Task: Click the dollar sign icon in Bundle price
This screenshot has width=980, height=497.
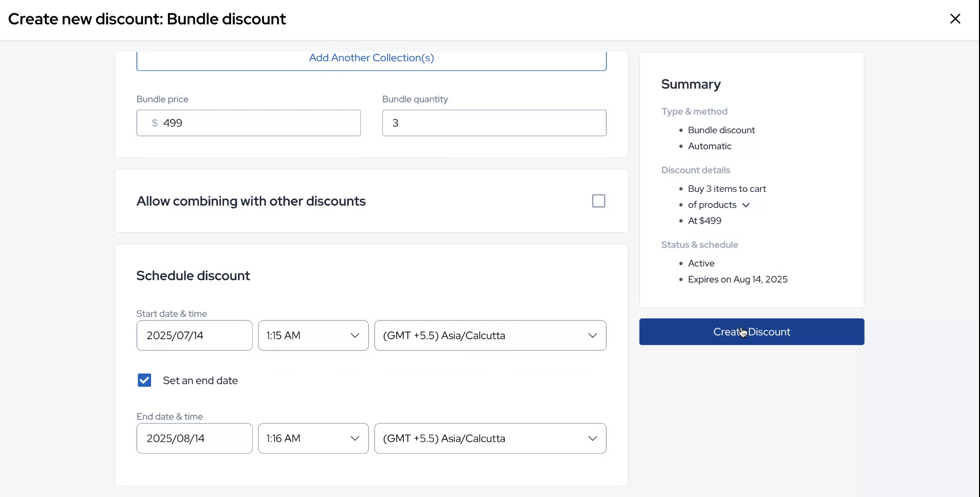Action: (x=155, y=123)
